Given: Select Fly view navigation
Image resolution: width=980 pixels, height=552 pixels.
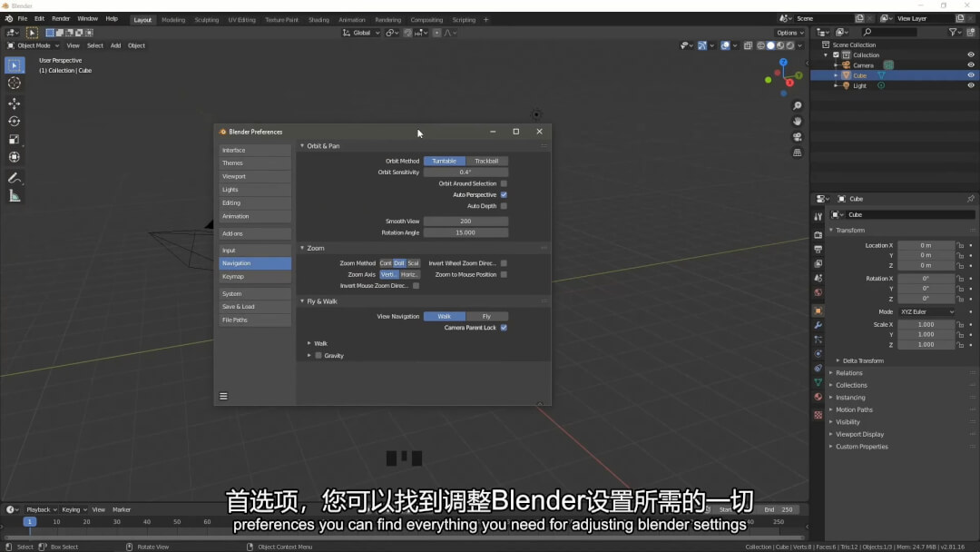Looking at the screenshot, I should (x=487, y=316).
